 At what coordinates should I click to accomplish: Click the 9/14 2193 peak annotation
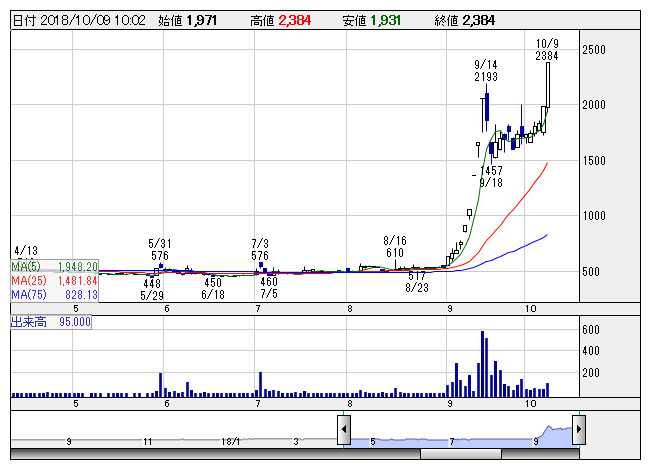point(486,70)
